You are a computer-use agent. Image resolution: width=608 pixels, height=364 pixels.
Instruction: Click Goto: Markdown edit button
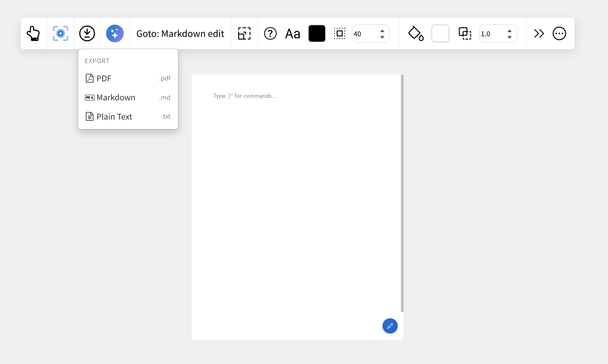180,33
